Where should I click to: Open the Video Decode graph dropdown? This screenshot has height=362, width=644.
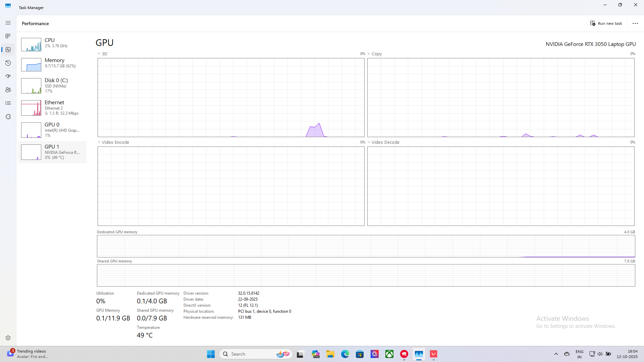383,142
